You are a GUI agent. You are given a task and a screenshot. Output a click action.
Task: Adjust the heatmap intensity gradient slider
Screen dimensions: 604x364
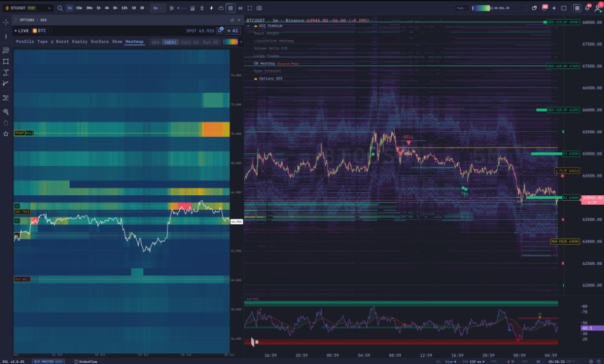point(481,8)
